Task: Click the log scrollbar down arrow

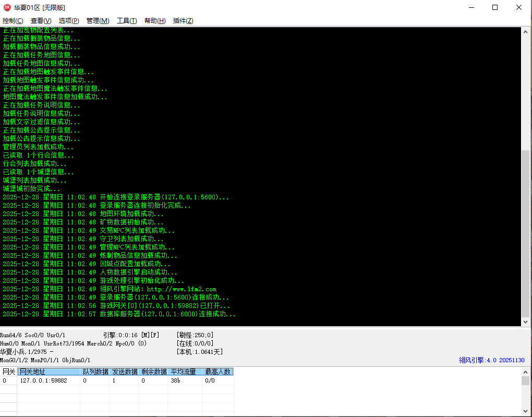Action: pos(526,322)
